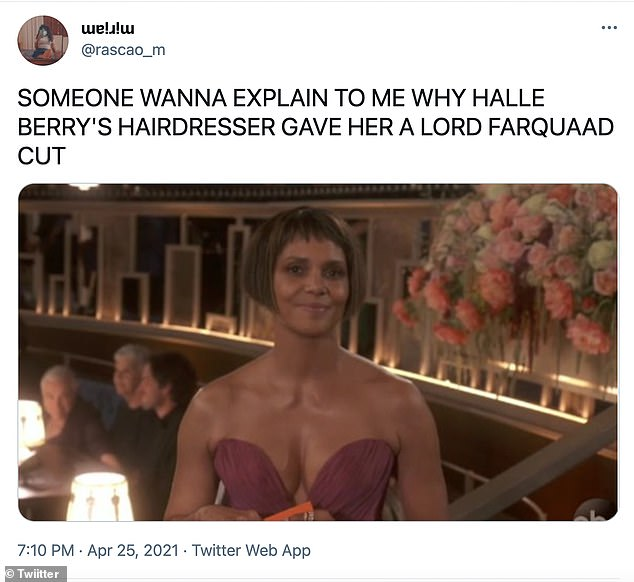Click the word SOMEONE starting the tweet
Viewport: 634px width, 582px height.
point(75,98)
